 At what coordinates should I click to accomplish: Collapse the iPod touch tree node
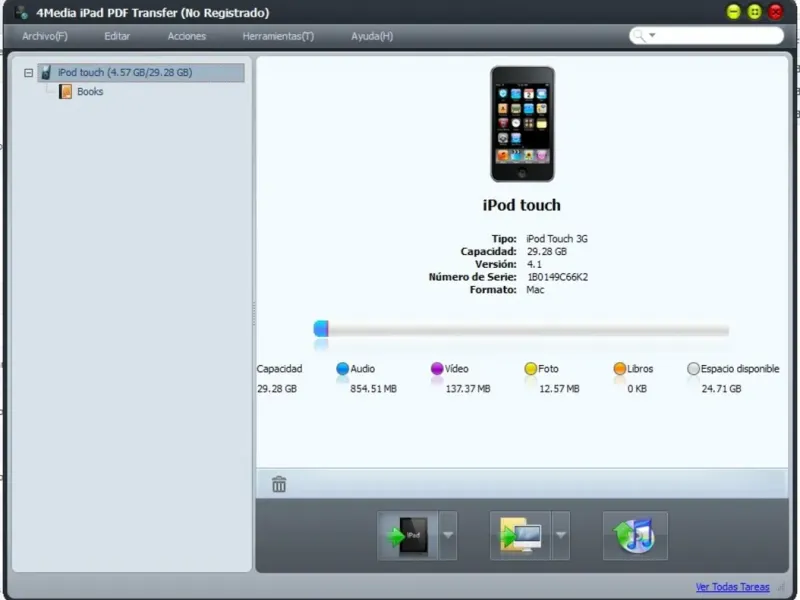[29, 73]
